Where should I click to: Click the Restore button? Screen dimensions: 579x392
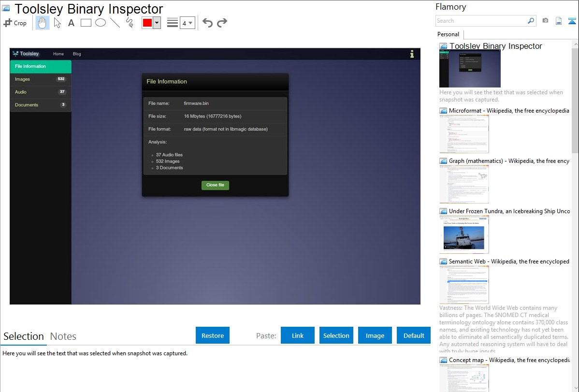click(x=213, y=335)
